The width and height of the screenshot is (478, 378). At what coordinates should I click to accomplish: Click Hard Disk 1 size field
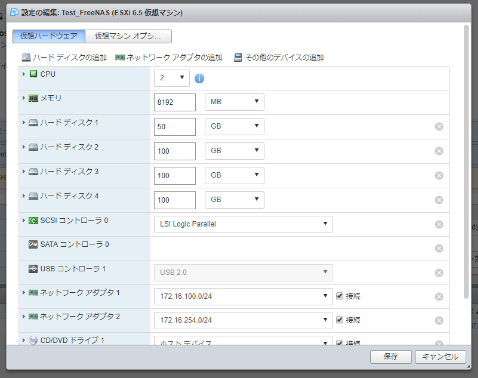coord(175,127)
